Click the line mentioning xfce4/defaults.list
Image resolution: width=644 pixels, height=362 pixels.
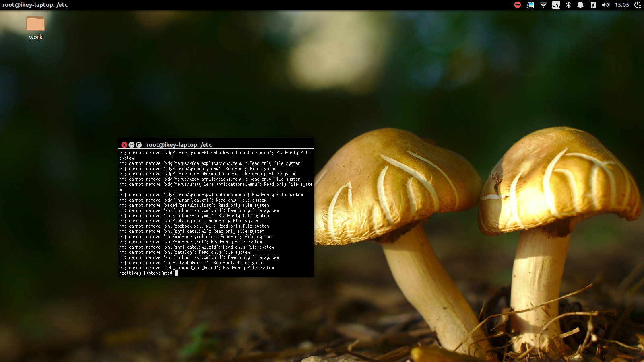coord(194,205)
